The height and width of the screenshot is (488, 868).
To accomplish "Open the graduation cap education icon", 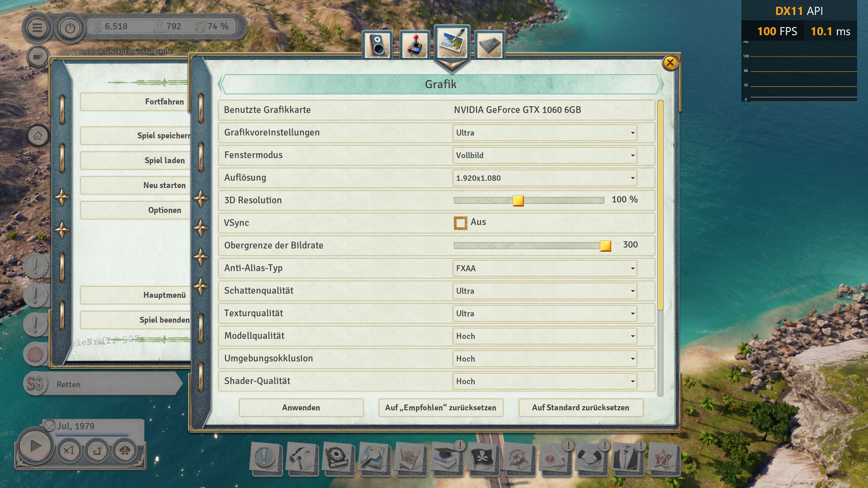I will (x=446, y=458).
